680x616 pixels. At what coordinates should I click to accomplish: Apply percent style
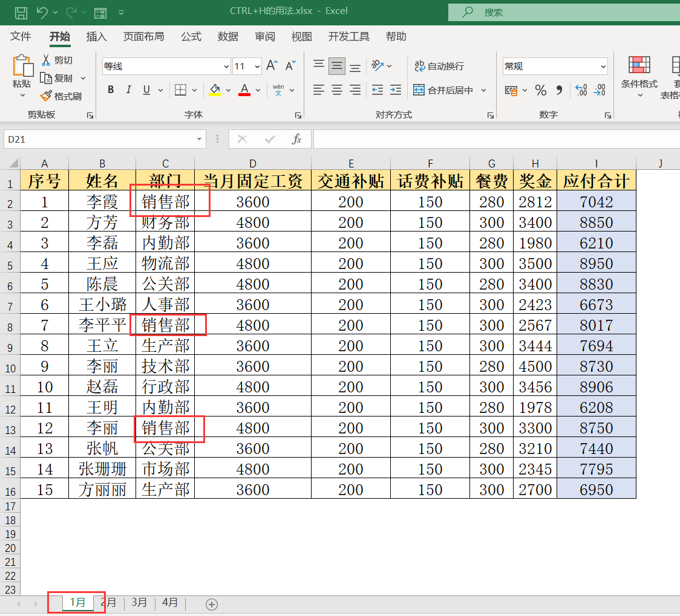[540, 90]
